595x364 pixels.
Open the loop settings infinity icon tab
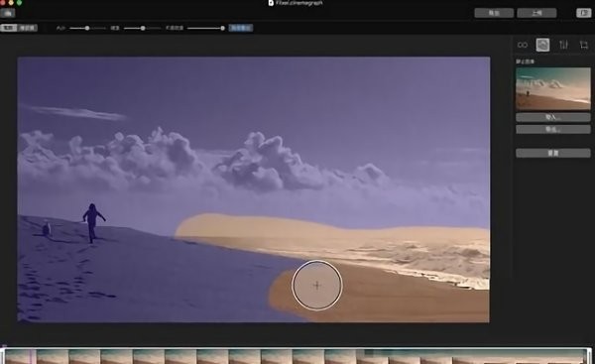(x=523, y=46)
